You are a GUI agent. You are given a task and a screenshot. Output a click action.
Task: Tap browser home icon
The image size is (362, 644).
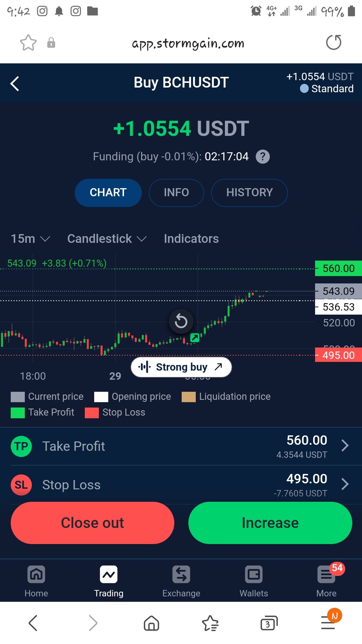point(152,623)
